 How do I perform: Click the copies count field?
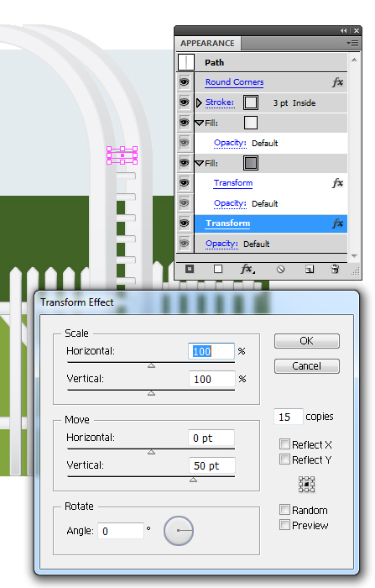[288, 417]
